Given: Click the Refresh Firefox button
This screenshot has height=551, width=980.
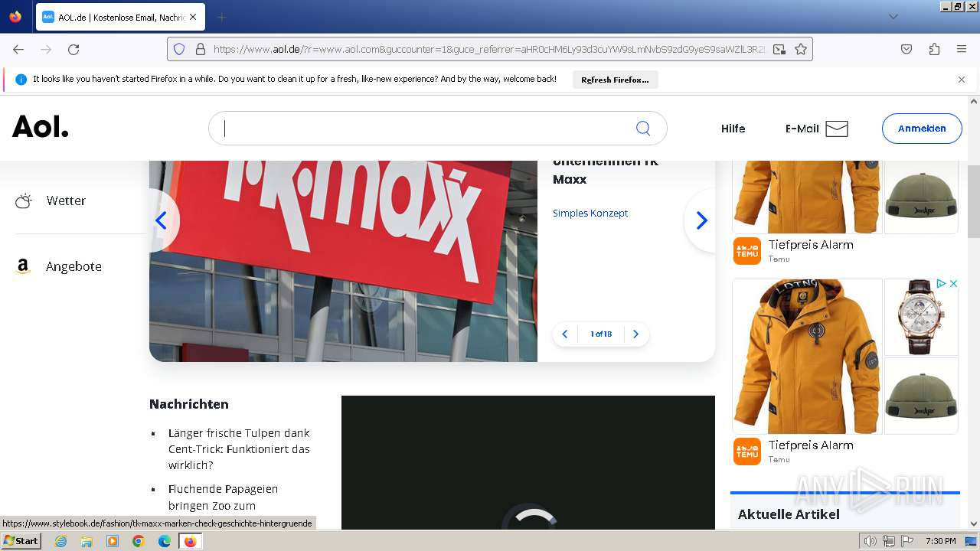Looking at the screenshot, I should (x=615, y=80).
